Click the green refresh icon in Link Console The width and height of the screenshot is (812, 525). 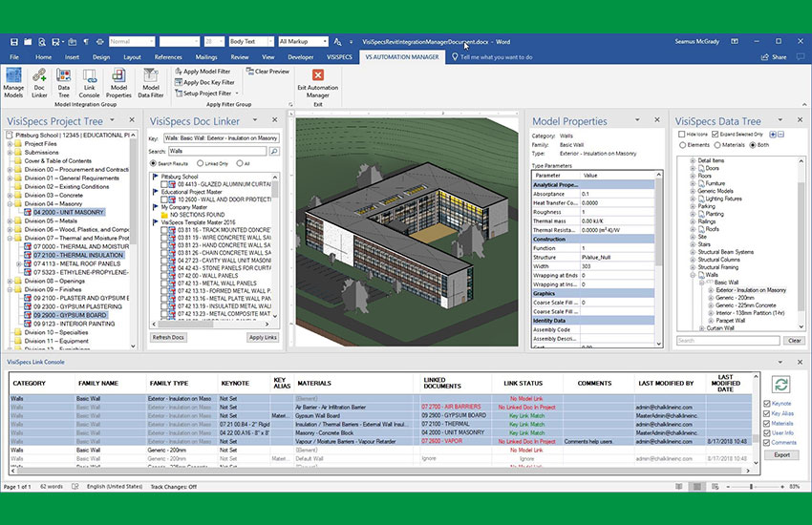(x=782, y=385)
